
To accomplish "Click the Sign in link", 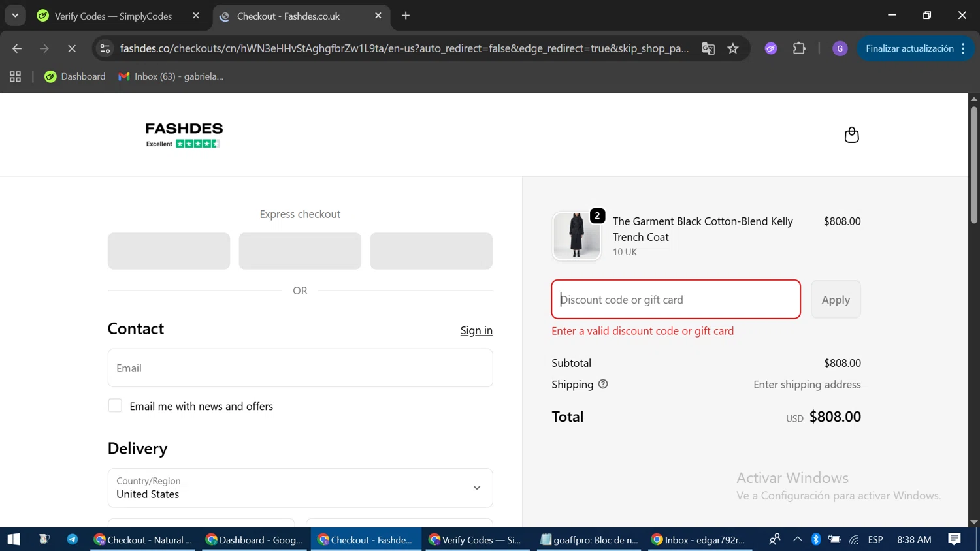I will coord(476,330).
